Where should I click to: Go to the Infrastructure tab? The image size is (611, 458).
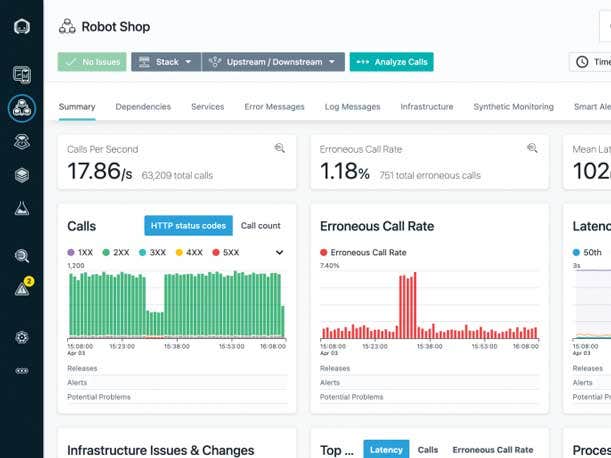point(426,107)
